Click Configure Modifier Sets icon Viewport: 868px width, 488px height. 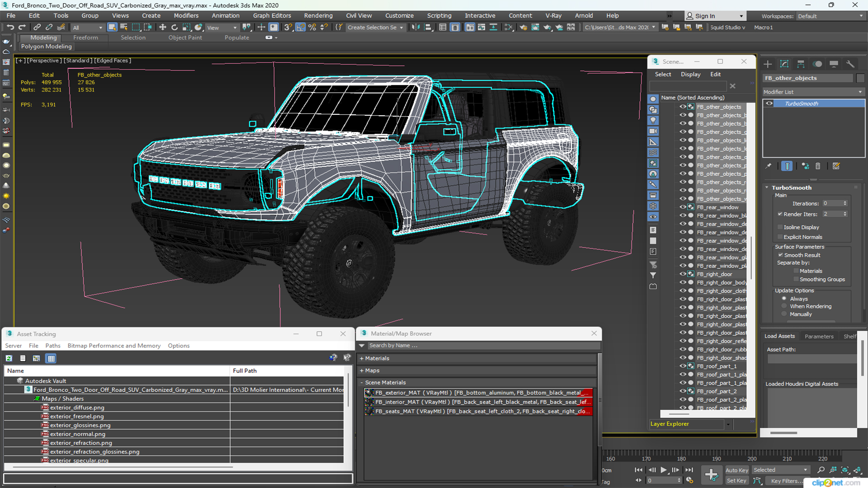tap(836, 166)
